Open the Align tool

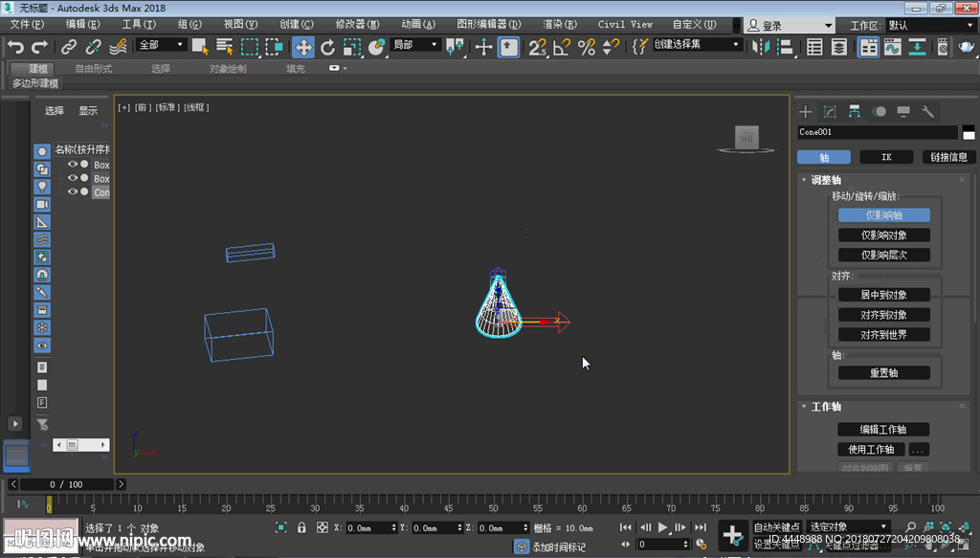tap(785, 47)
